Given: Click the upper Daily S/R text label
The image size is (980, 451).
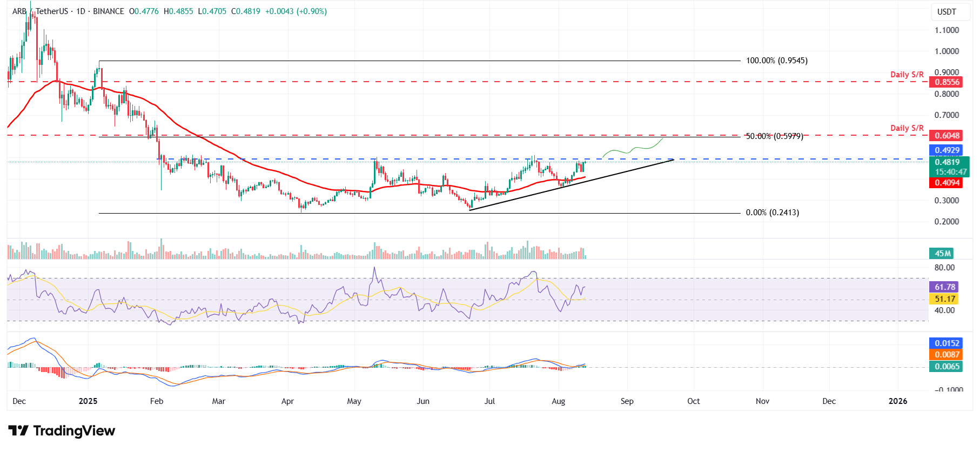Looking at the screenshot, I should 907,75.
